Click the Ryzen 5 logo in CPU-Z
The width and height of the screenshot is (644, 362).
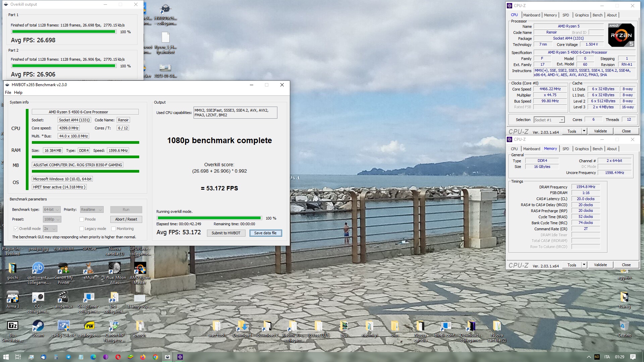pos(621,35)
